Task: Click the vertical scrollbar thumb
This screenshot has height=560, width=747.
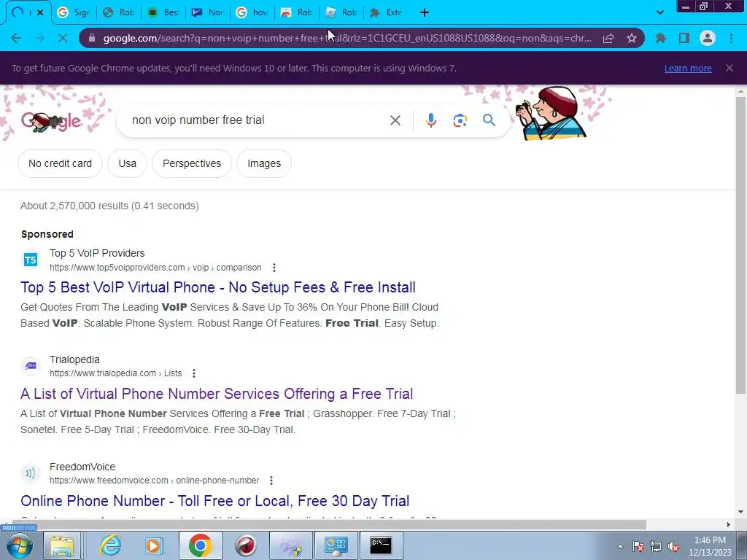Action: [x=740, y=245]
